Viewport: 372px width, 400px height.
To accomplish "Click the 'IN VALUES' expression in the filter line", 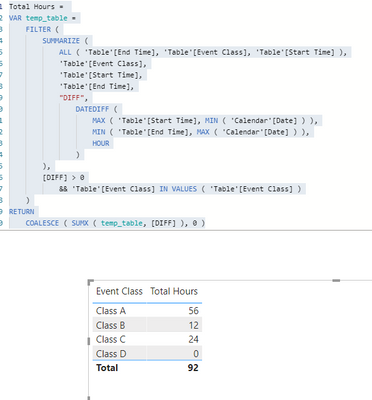I will point(178,189).
